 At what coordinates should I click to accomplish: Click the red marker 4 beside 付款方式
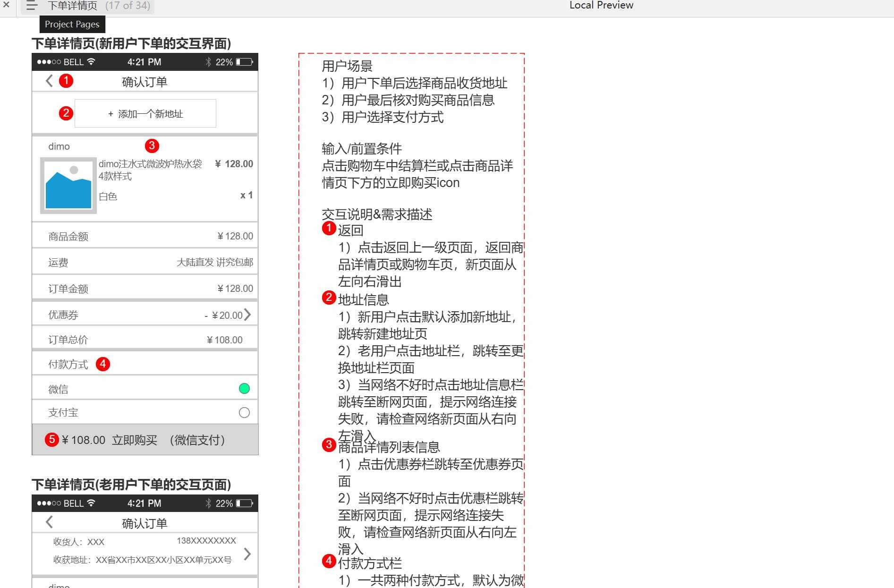pos(103,364)
